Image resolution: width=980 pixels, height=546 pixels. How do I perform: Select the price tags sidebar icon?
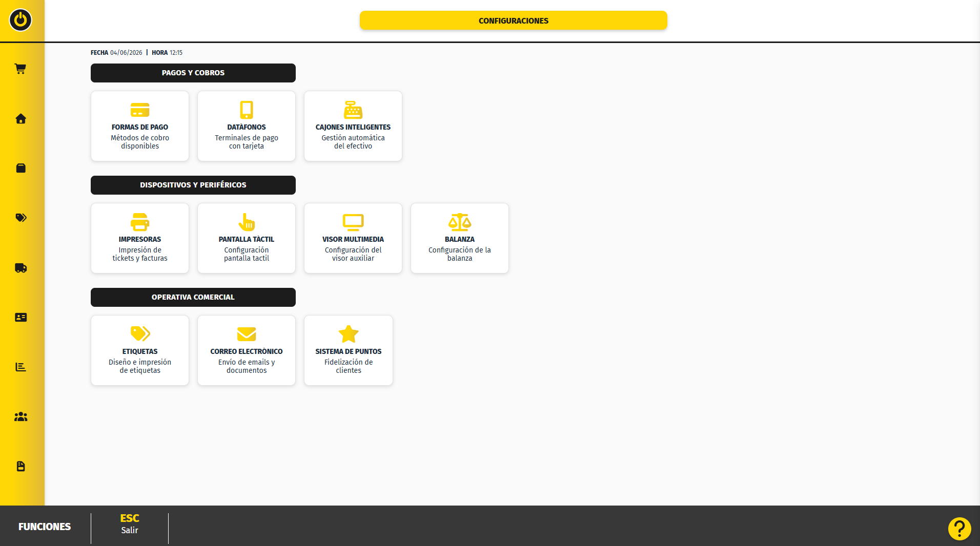(x=21, y=218)
